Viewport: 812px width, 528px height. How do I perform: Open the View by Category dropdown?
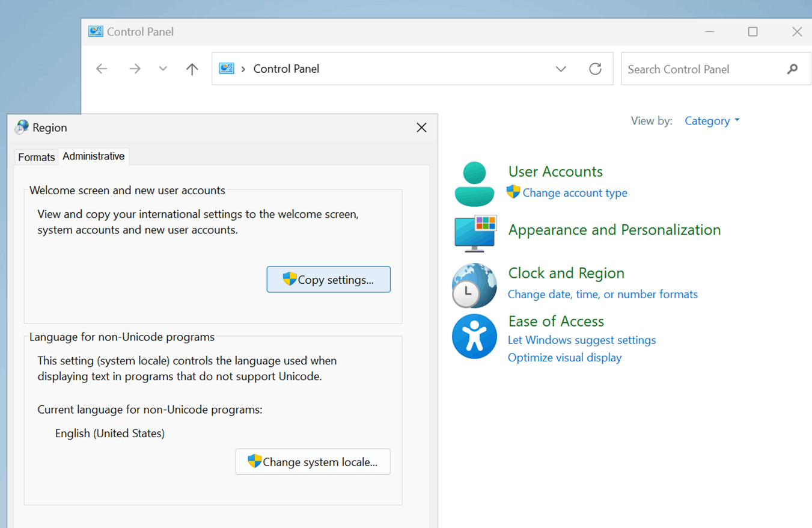coord(712,121)
